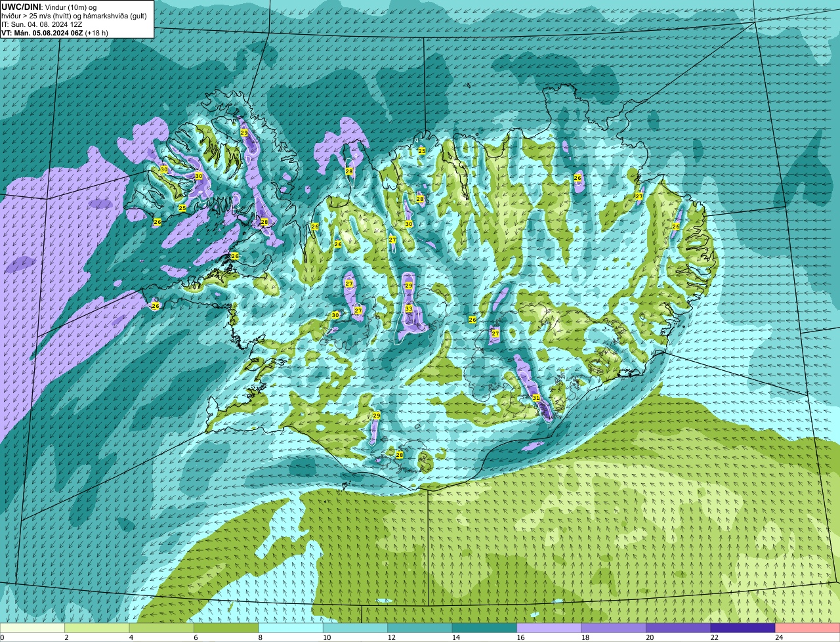Click the 18–20 m/s purple legend swatch

point(614,628)
